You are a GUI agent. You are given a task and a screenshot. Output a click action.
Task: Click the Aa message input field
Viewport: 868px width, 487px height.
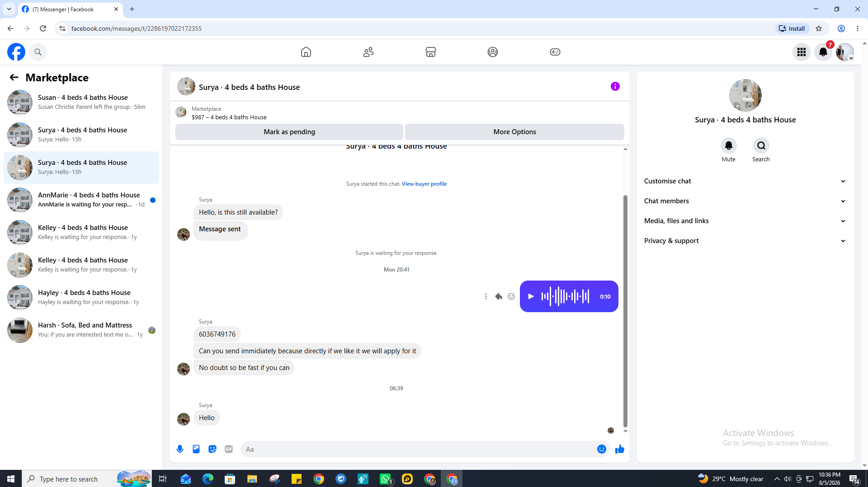[418, 449]
